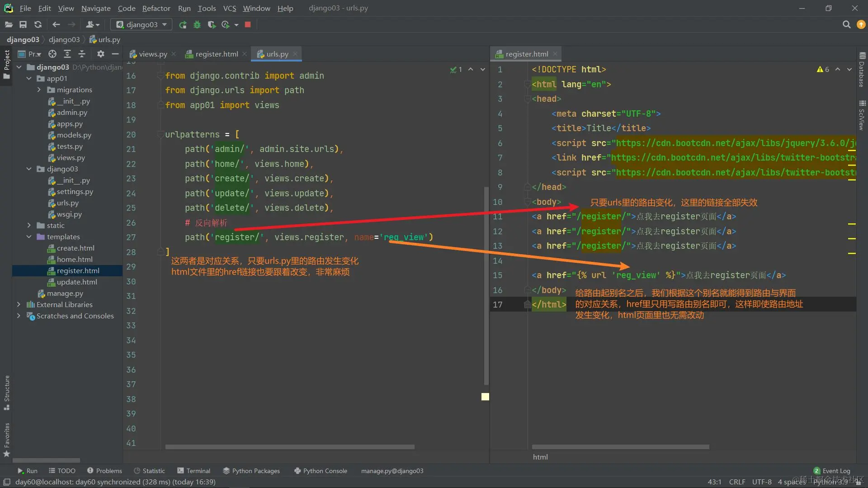Expand the migrations folder
Viewport: 868px width, 488px height.
[39, 90]
